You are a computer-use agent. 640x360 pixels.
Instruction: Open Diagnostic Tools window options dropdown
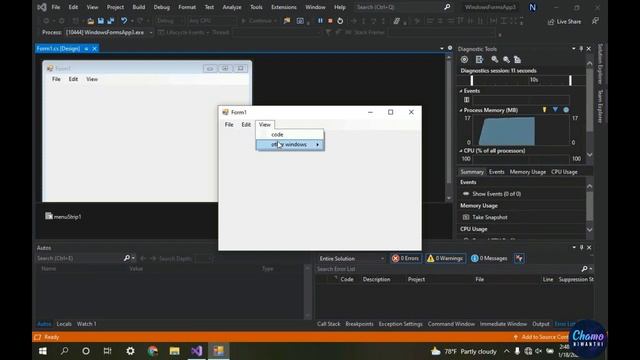[573, 49]
